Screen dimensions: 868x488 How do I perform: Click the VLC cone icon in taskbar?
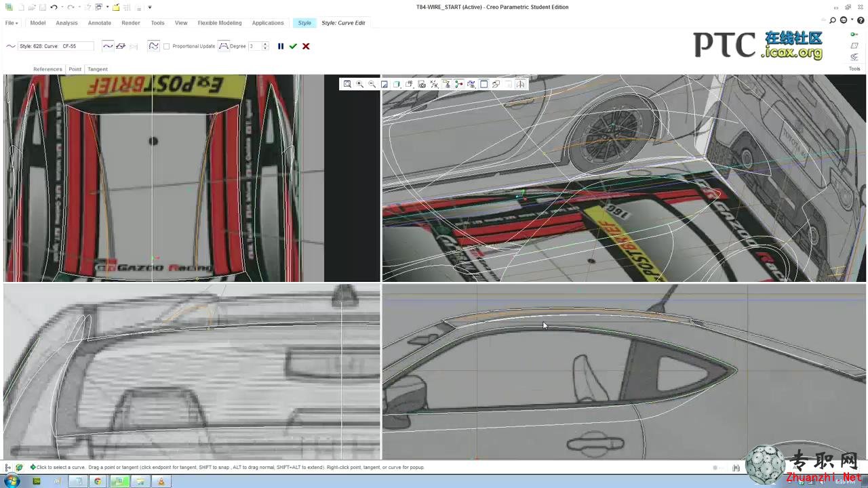pyautogui.click(x=161, y=481)
